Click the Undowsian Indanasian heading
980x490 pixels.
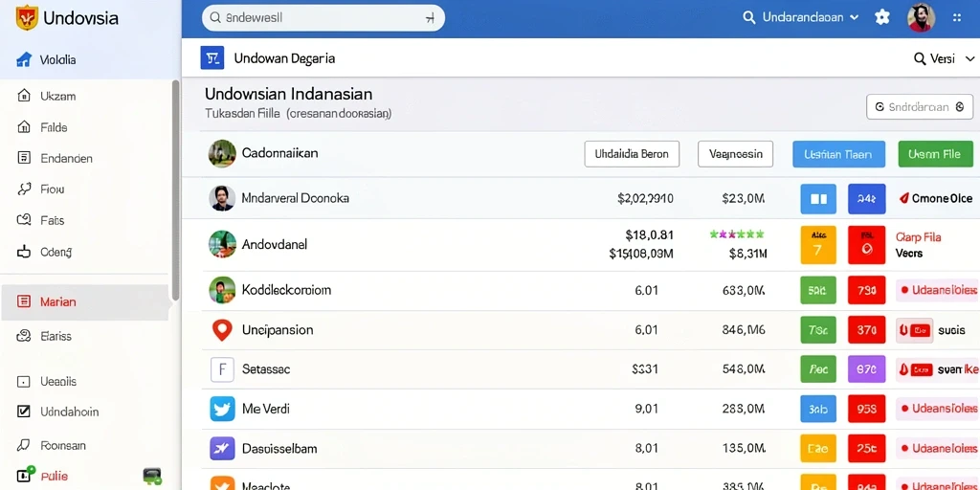tap(289, 95)
